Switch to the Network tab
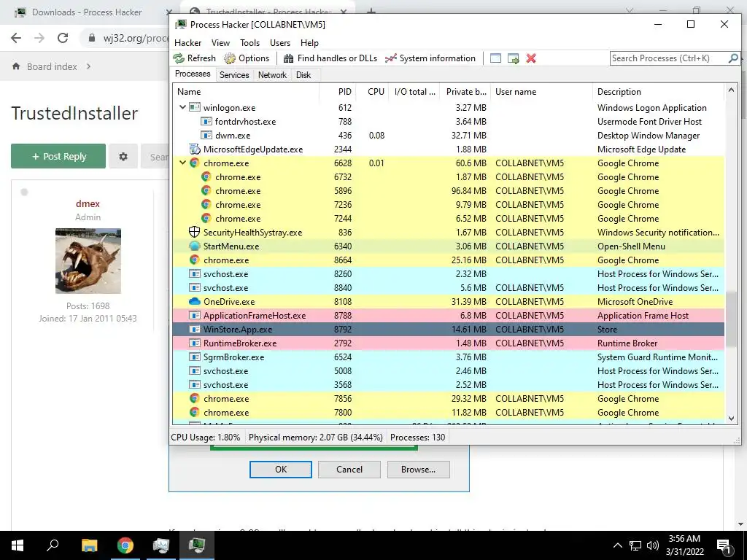The image size is (747, 560). [273, 75]
